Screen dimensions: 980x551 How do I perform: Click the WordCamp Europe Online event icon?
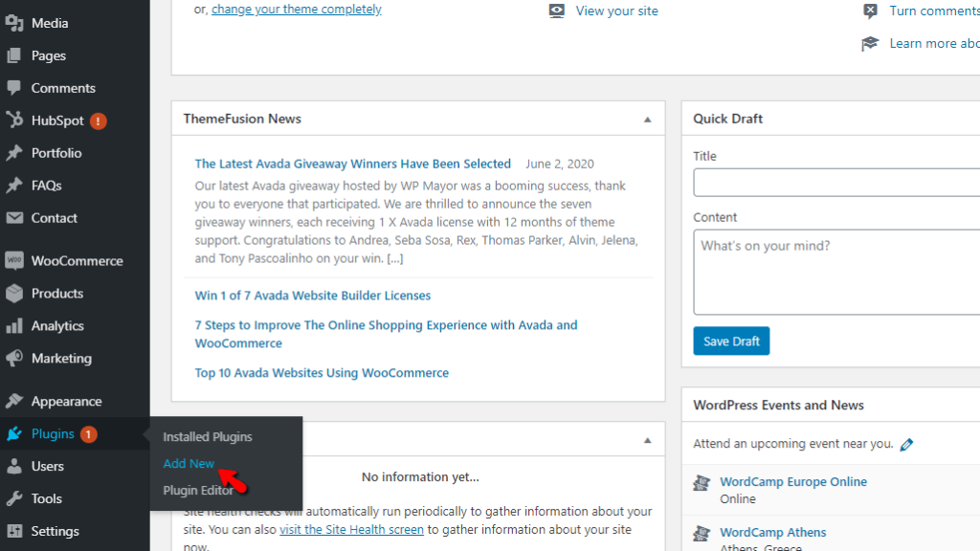click(702, 482)
